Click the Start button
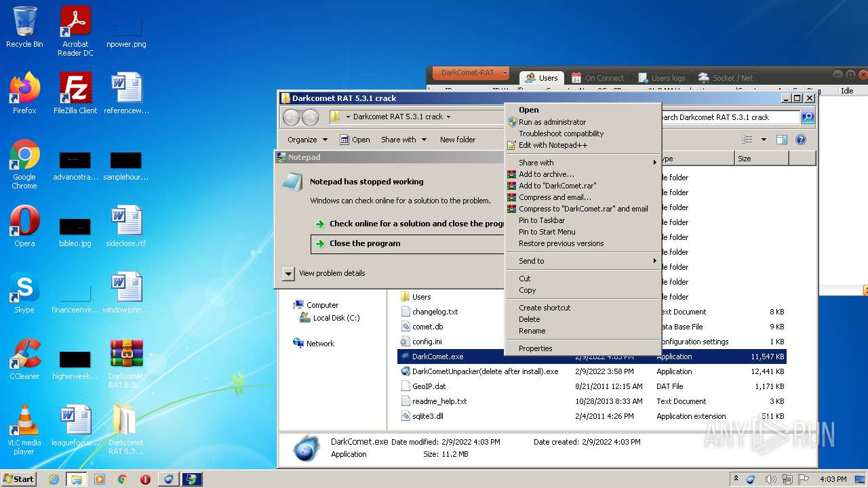 click(x=19, y=479)
